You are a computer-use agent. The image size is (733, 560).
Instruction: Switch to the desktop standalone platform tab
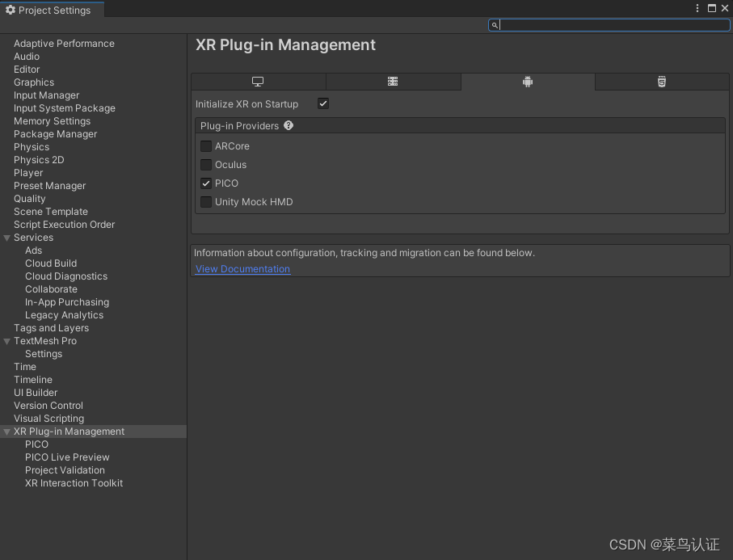tap(258, 82)
